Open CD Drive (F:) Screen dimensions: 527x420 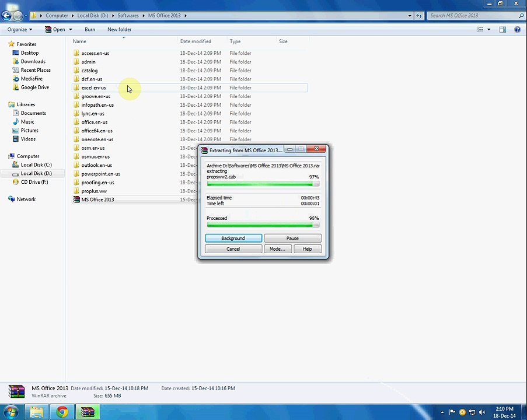point(34,182)
